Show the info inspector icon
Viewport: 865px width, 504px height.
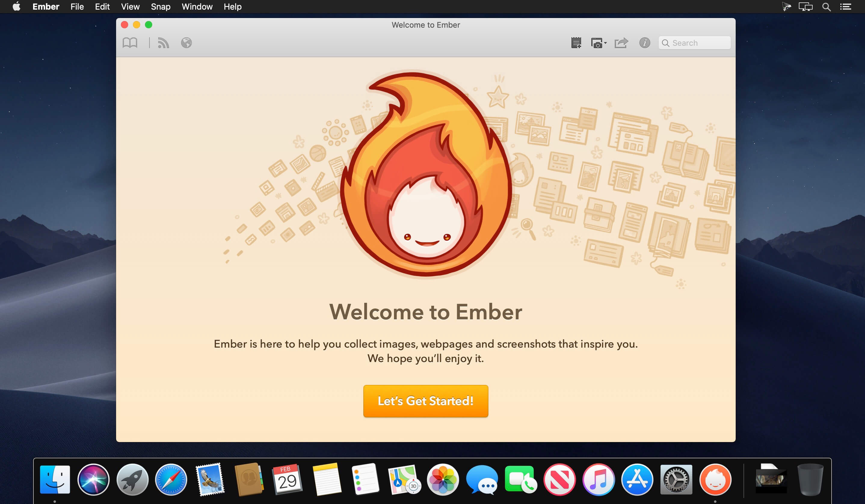point(645,43)
